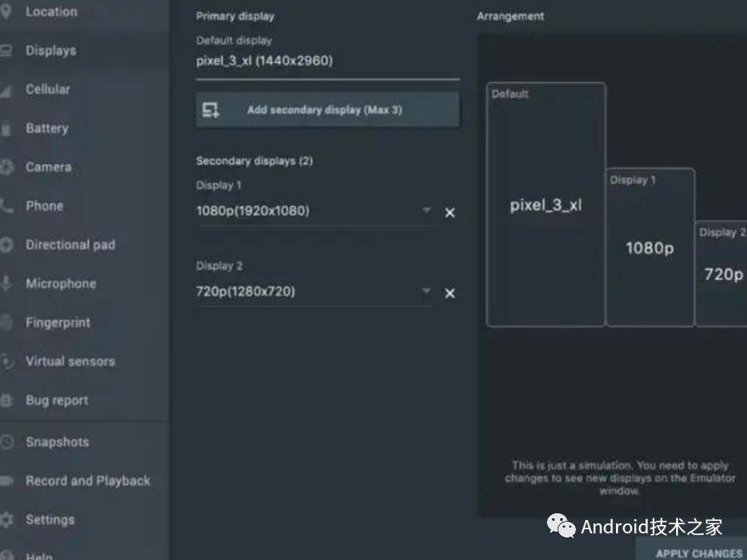Click the Camera shutter icon
This screenshot has height=560, width=747.
pos(6,167)
